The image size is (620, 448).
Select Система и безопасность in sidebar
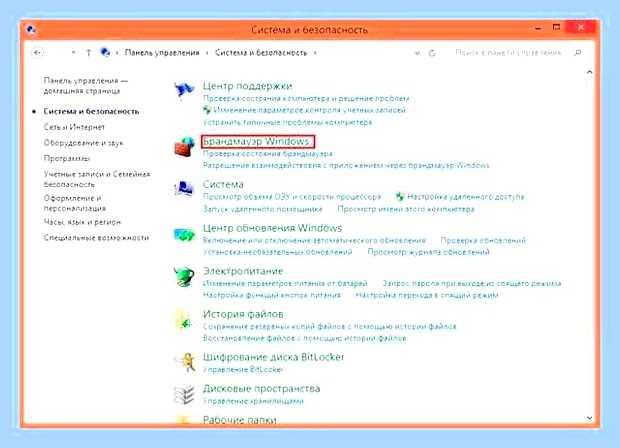(x=91, y=112)
